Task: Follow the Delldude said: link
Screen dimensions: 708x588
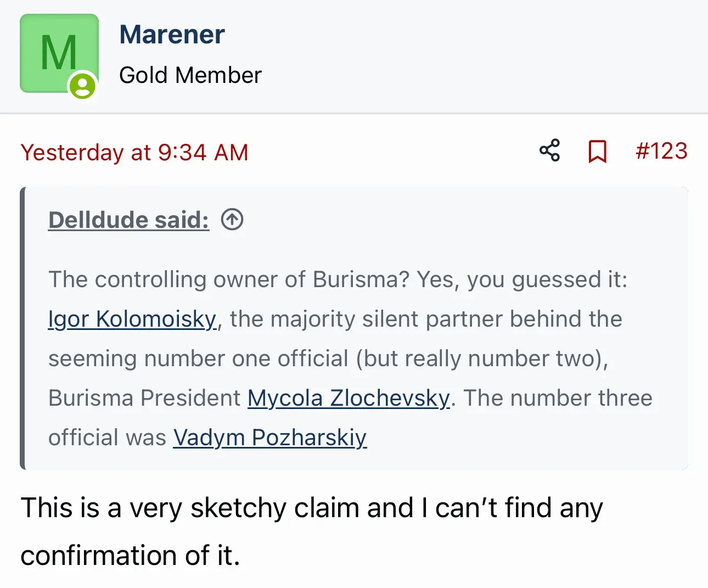Action: point(129,220)
